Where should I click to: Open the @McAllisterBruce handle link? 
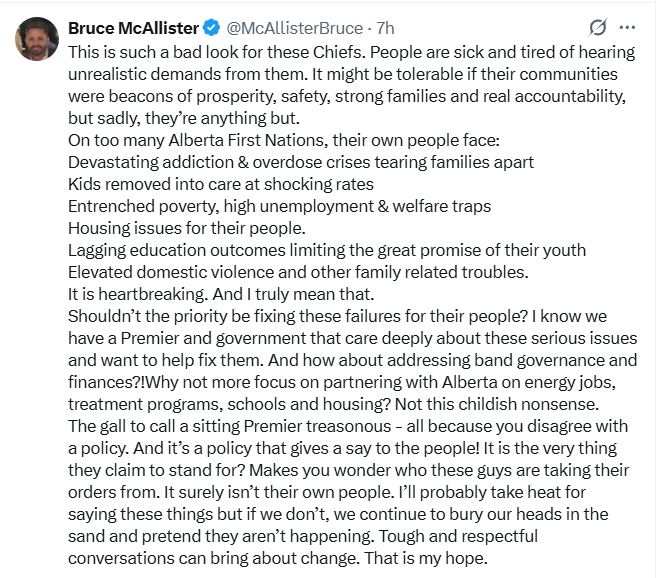point(295,28)
